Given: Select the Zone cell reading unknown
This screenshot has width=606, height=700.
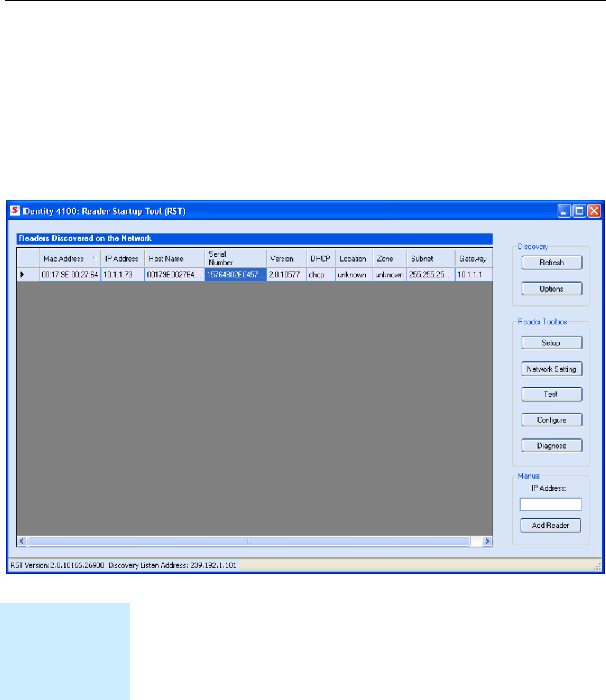Looking at the screenshot, I should 389,275.
